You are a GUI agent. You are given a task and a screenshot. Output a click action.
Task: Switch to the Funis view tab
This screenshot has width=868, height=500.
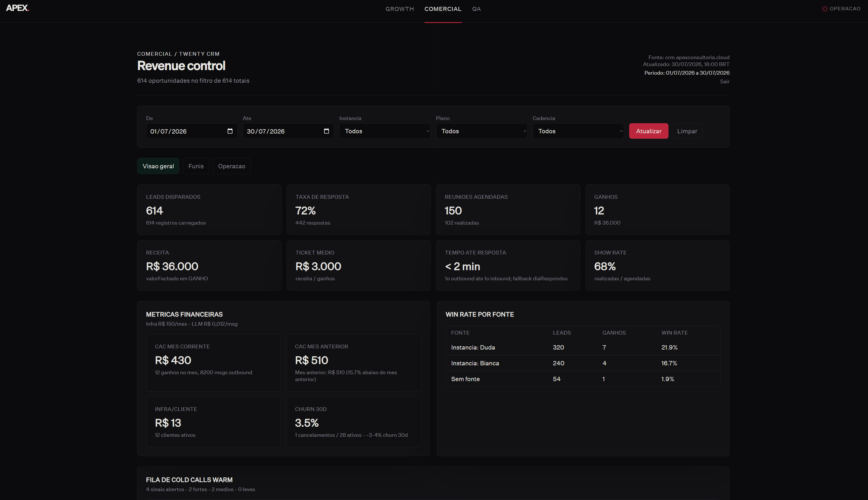coord(196,166)
